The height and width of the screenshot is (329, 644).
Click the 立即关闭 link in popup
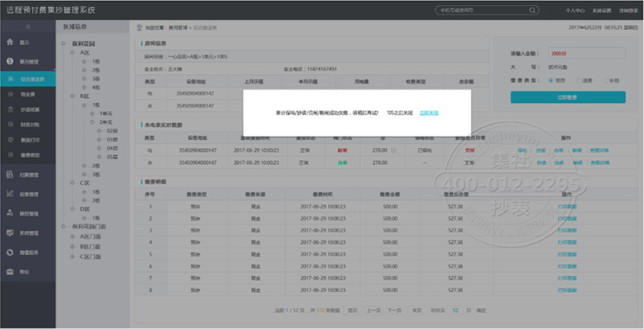pos(429,113)
